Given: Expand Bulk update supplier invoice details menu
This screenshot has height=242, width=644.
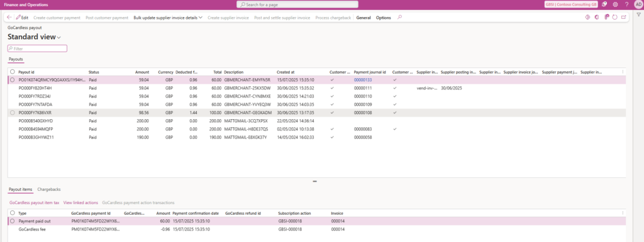Looking at the screenshot, I should coord(168,18).
